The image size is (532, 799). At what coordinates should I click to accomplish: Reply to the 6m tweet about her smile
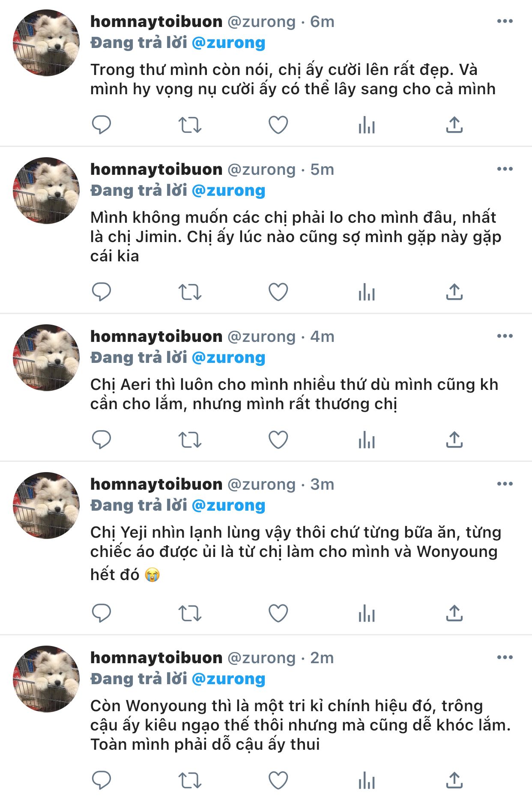(102, 125)
